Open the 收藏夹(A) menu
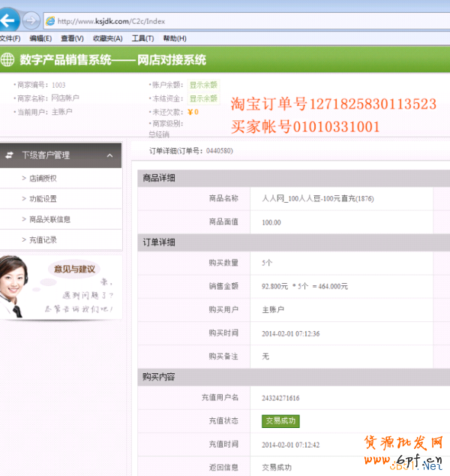450x476 pixels. 108,38
